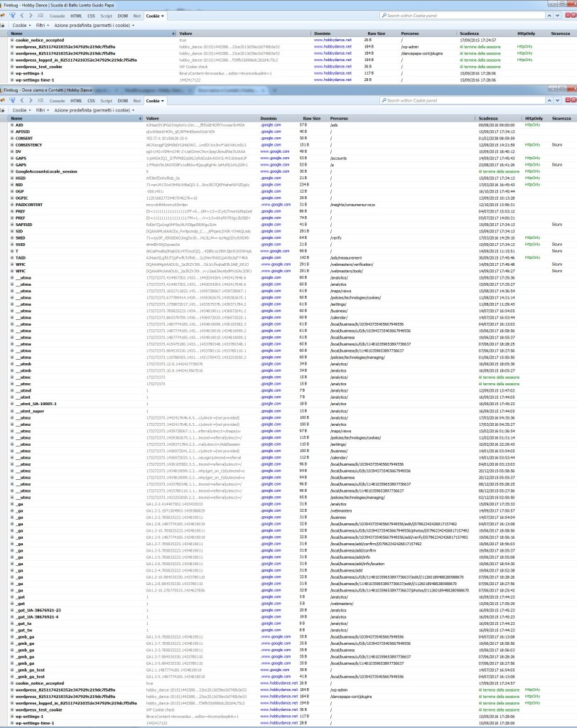This screenshot has height=728, width=577.
Task: Sort by the Nome column in the Scuola di Ballo window
Action: pyautogui.click(x=93, y=33)
